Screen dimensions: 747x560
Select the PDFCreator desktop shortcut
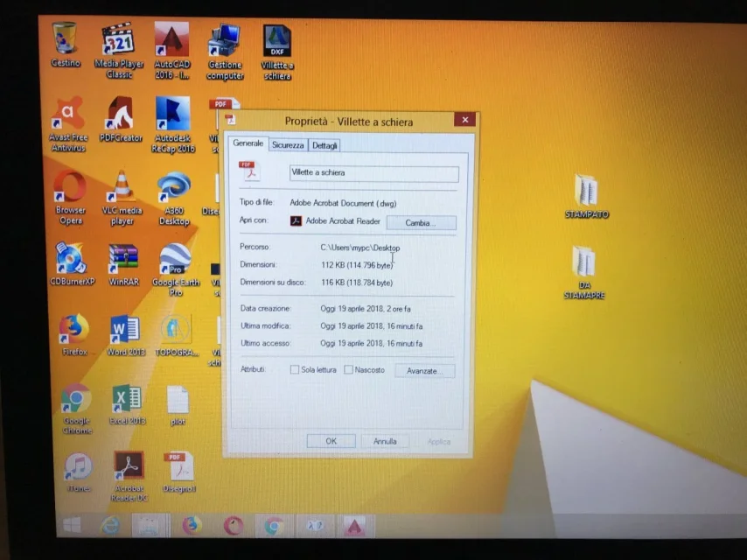[x=121, y=119]
